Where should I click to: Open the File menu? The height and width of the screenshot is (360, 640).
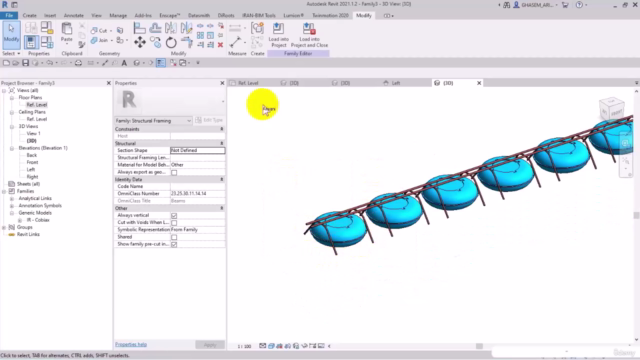tap(9, 16)
